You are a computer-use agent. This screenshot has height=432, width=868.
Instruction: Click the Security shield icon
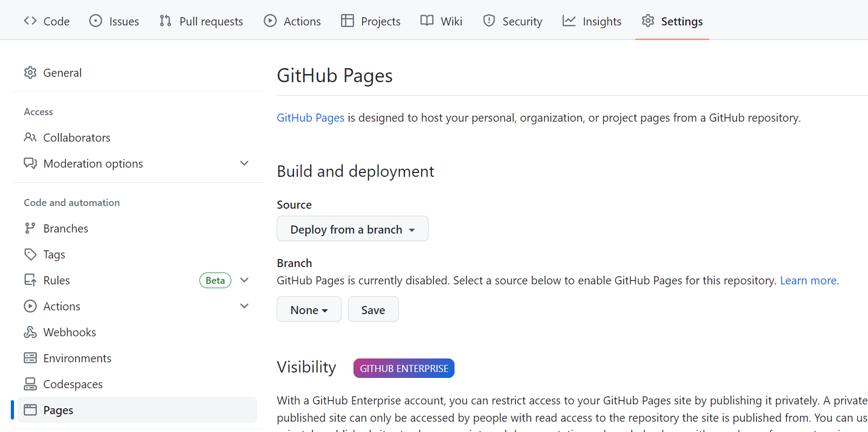tap(489, 21)
